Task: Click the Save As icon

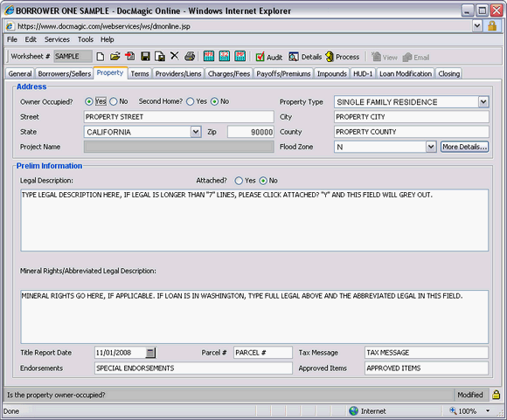Action: tap(160, 57)
